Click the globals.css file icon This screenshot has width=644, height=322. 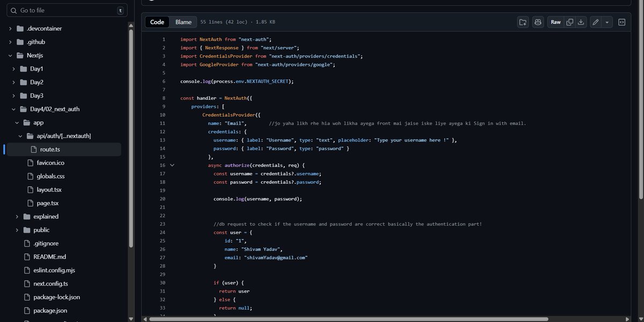pos(31,176)
